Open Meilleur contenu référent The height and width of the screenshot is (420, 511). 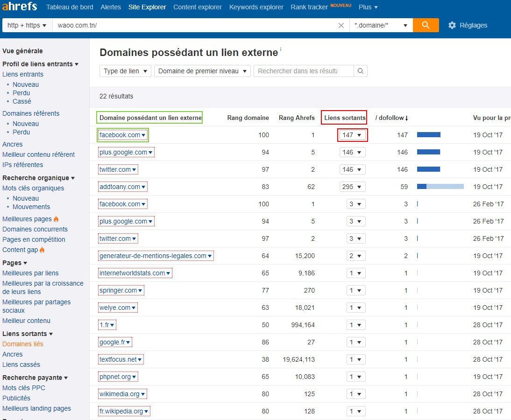point(38,154)
